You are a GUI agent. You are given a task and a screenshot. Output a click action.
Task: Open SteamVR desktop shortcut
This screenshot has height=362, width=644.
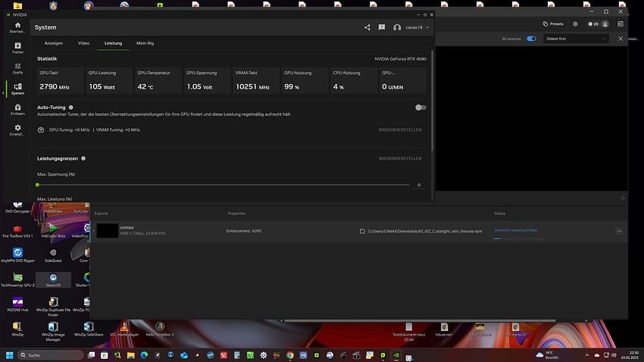coord(53,280)
